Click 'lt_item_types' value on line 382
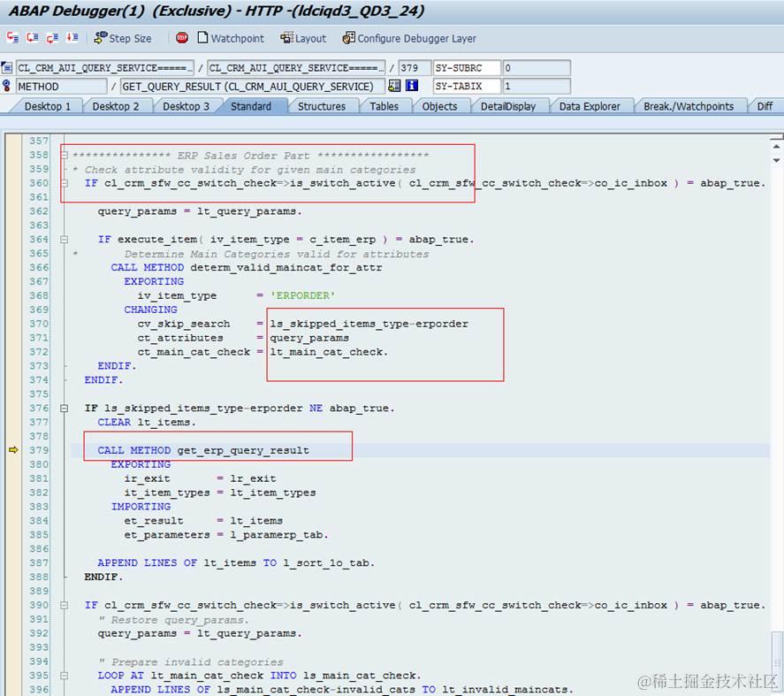The height and width of the screenshot is (696, 784). coord(273,493)
